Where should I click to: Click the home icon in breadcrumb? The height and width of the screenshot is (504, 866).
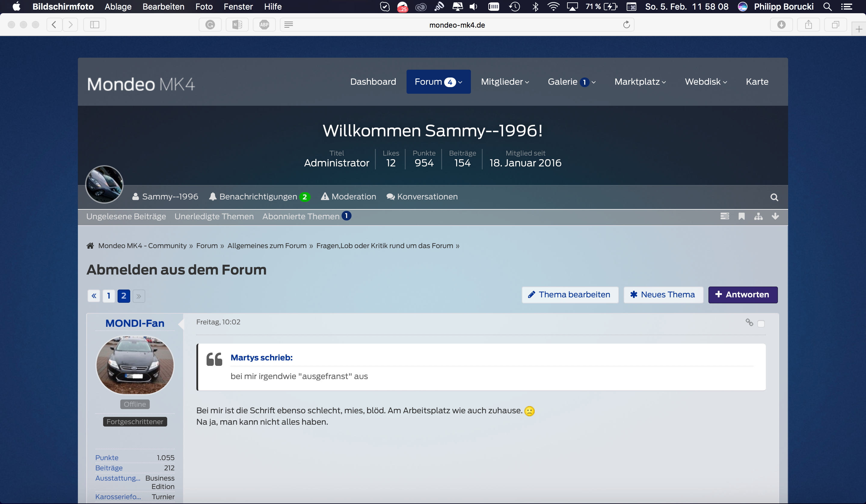coord(91,246)
